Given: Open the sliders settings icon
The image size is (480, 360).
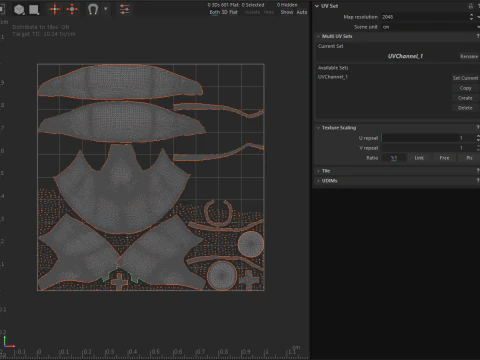Looking at the screenshot, I should (125, 9).
